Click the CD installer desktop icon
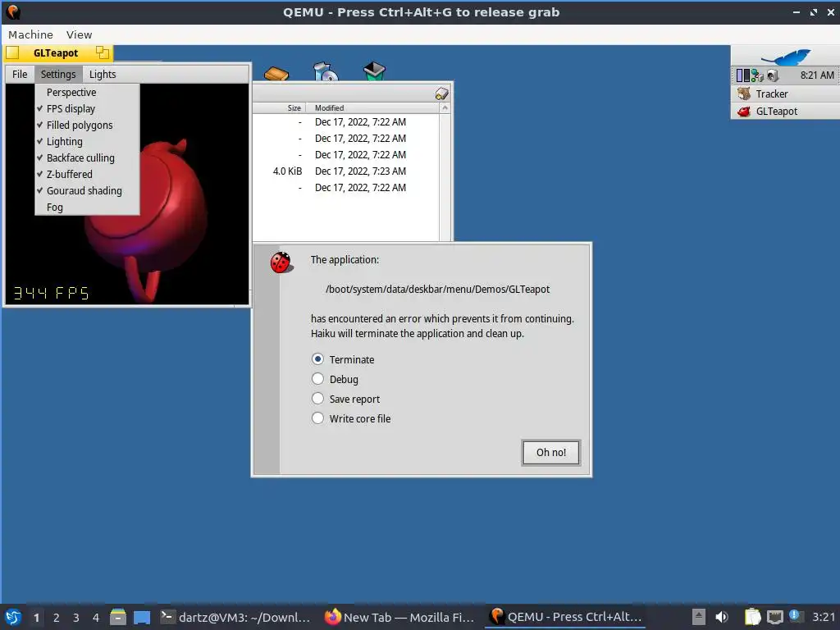 tap(325, 72)
